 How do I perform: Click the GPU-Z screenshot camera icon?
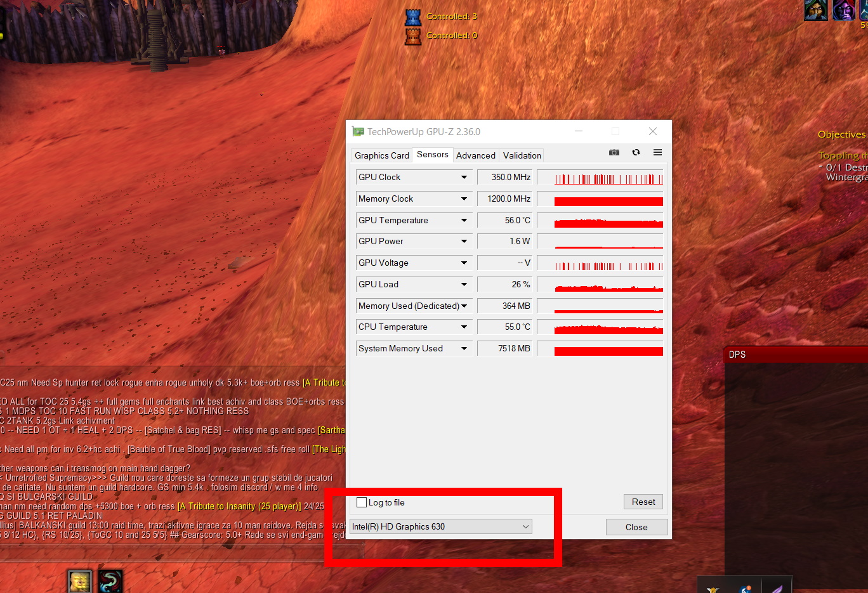(614, 152)
